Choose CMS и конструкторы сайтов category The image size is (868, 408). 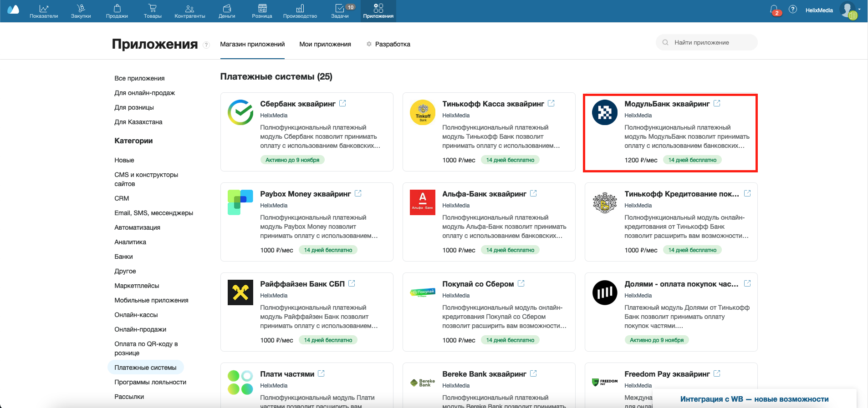(146, 179)
